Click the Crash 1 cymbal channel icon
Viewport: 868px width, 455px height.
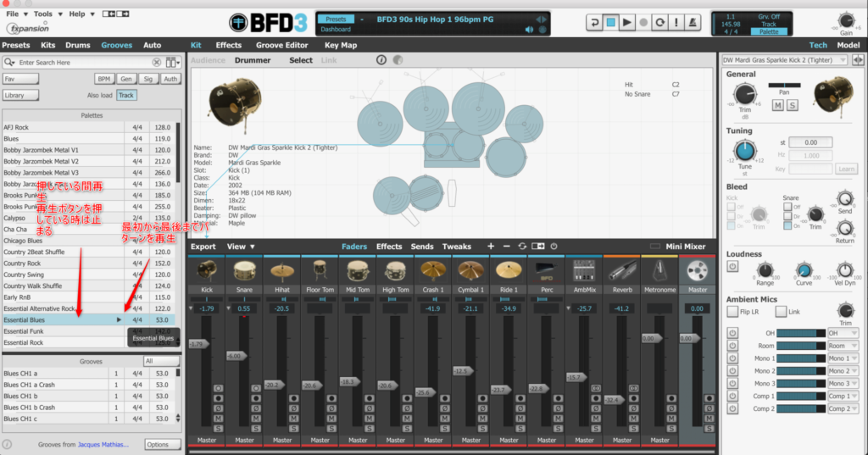433,270
